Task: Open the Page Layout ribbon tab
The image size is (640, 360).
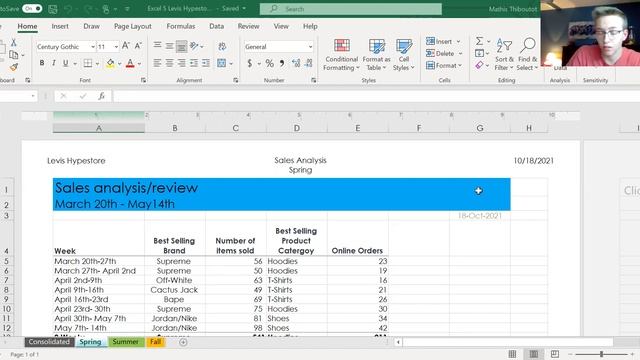Action: tap(133, 26)
